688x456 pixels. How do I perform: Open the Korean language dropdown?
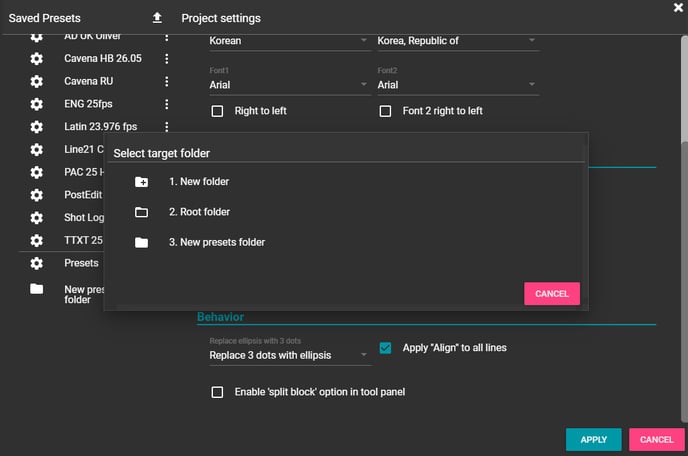(x=286, y=41)
